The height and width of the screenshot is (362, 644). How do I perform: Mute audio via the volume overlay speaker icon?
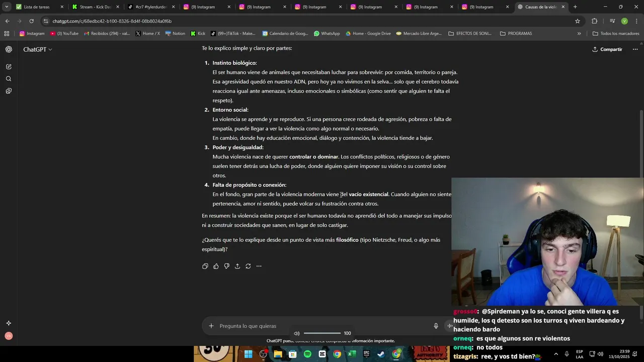[x=297, y=333]
